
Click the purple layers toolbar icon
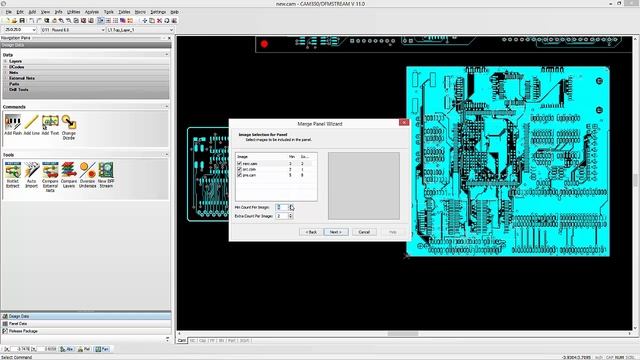(123, 20)
